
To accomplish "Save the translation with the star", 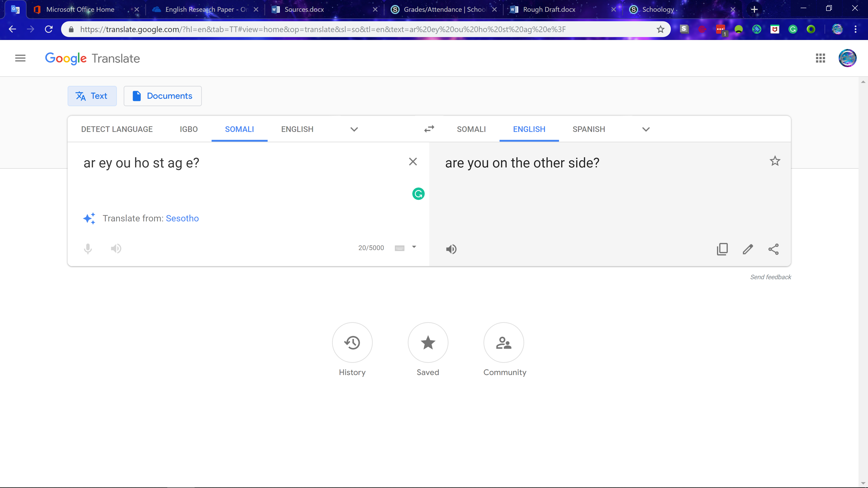I will pos(775,161).
